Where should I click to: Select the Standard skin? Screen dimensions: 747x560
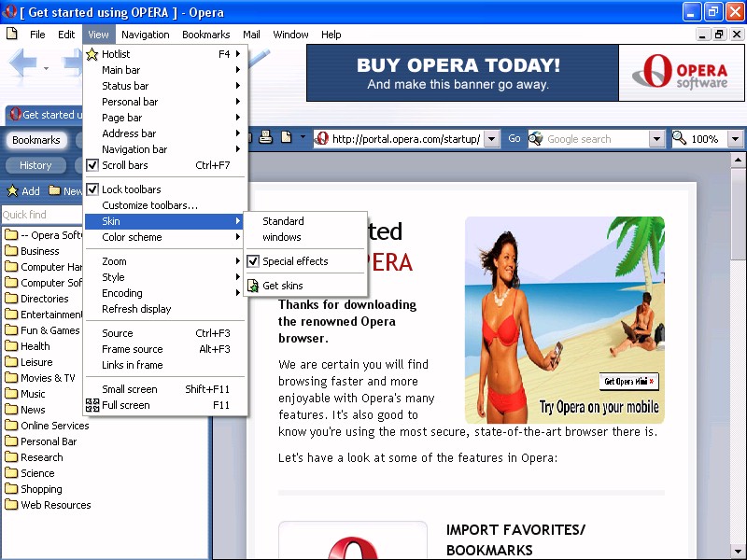coord(305,221)
